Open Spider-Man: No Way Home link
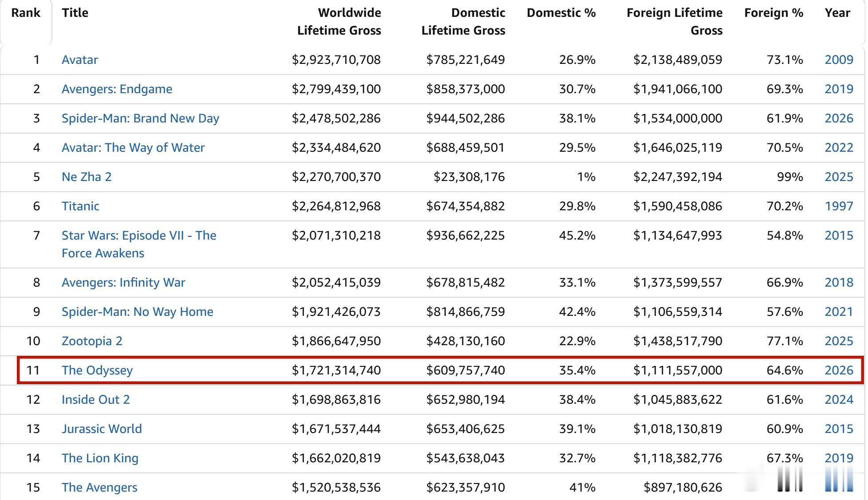This screenshot has height=500, width=868. (137, 311)
